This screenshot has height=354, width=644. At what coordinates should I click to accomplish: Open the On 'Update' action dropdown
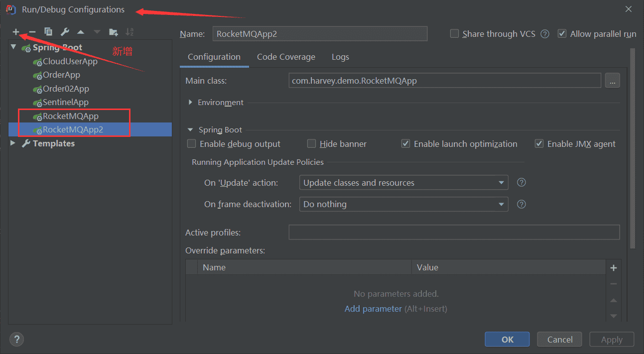point(404,183)
